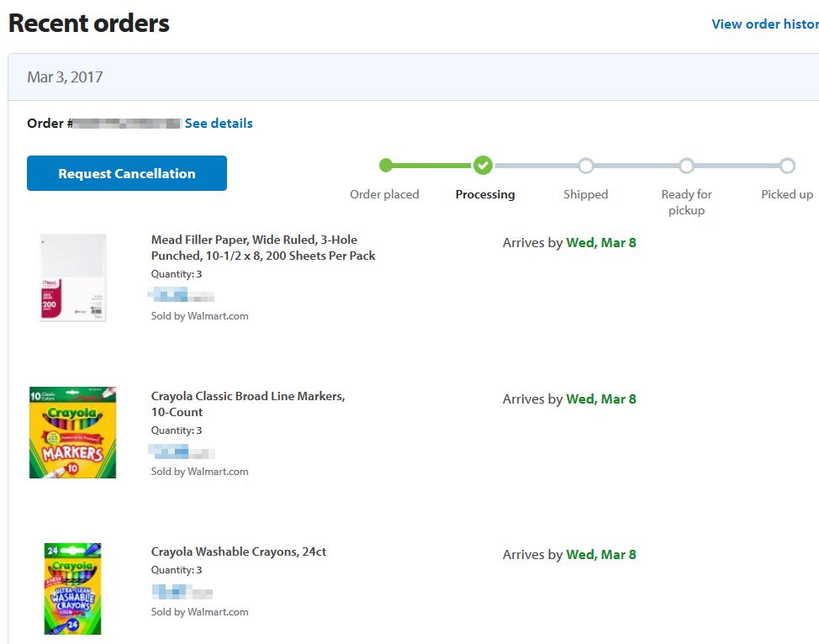Click the Request Cancellation button
819x644 pixels.
coord(127,173)
